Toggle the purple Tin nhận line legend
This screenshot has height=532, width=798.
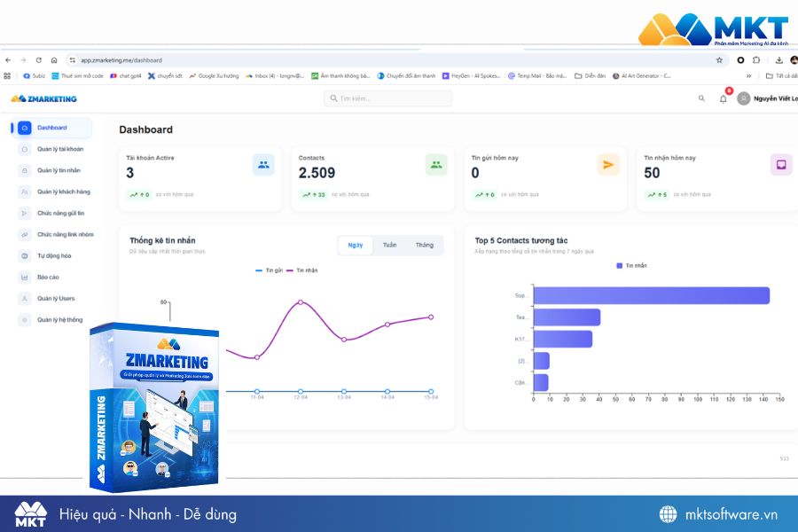click(302, 270)
